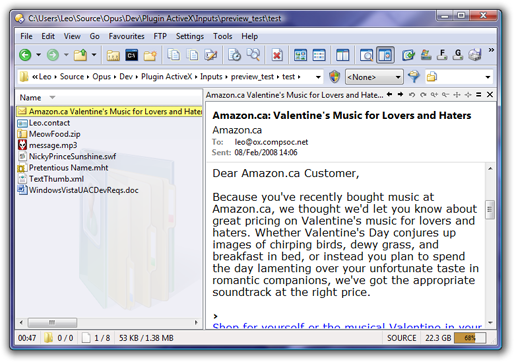The width and height of the screenshot is (514, 362).
Task: Open Up folder dropdown arrow
Action: point(94,55)
